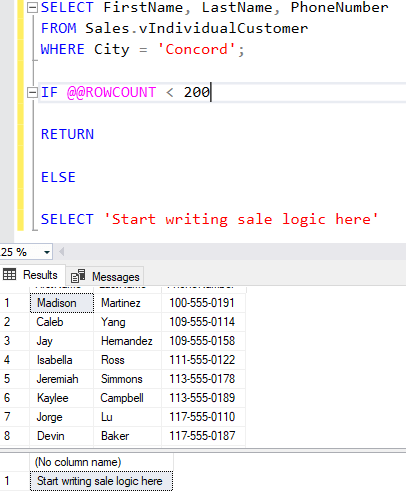Click the horizontal scroll left arrow
This screenshot has width=406, height=493.
click(62, 252)
